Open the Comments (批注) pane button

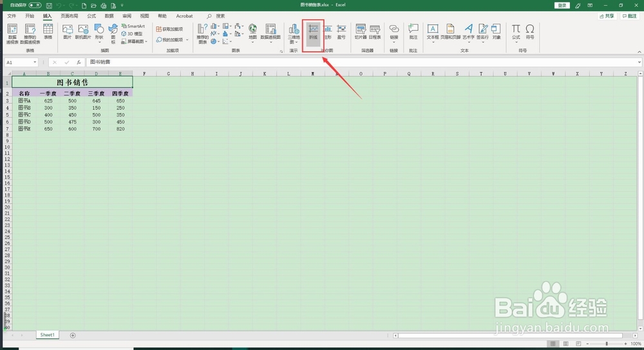[x=630, y=16]
